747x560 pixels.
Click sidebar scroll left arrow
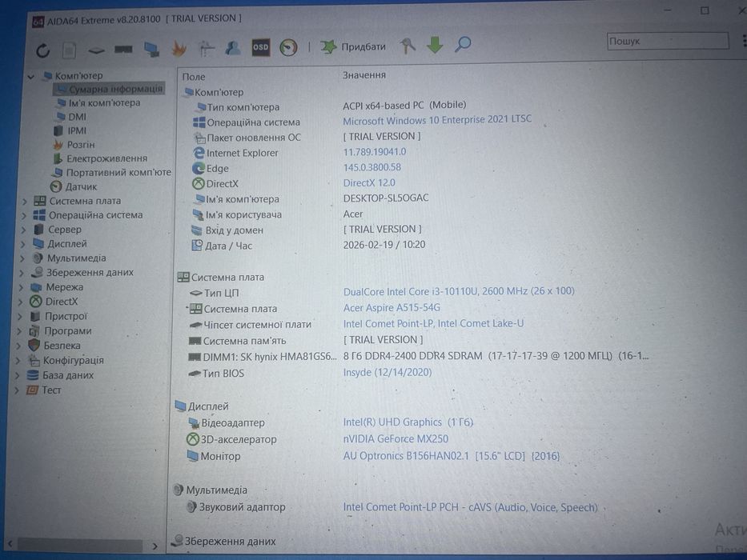10,543
